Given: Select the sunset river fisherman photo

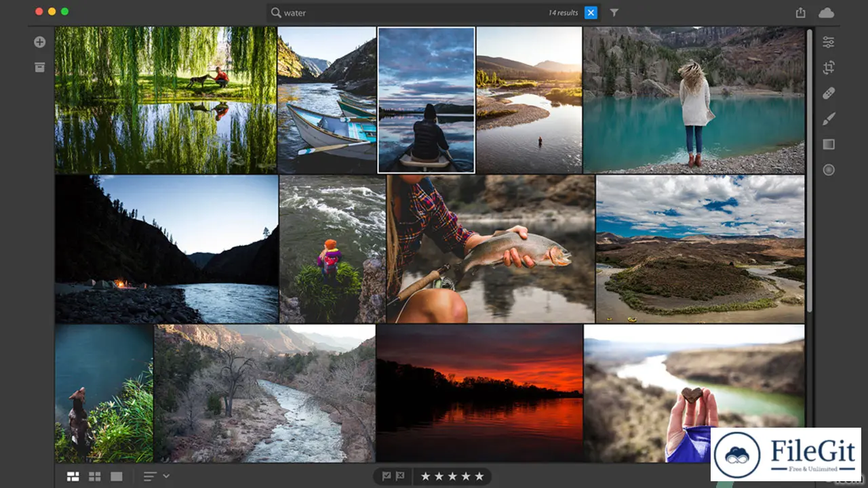Looking at the screenshot, I should pos(529,100).
